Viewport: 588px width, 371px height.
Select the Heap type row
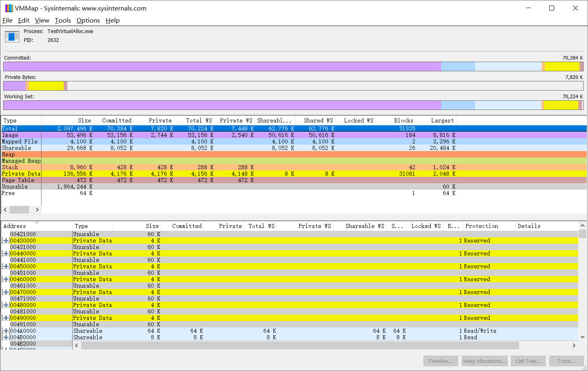coord(21,154)
